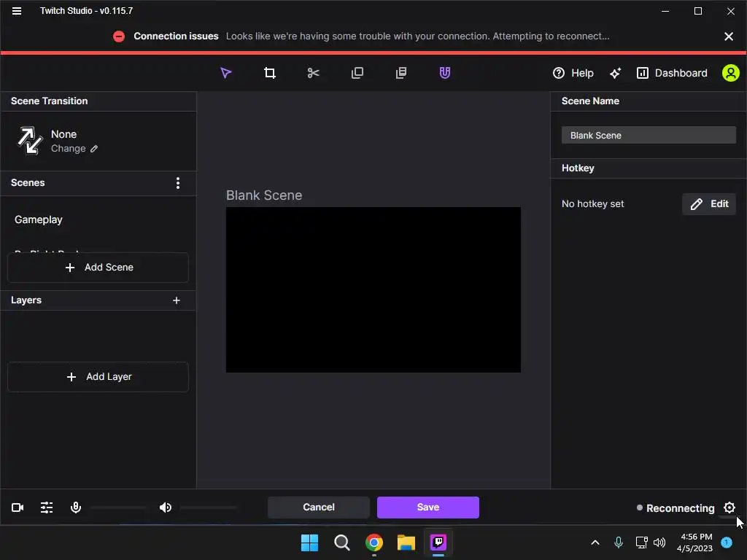Toggle the magnet snapping tool
This screenshot has width=747, height=560.
click(x=444, y=73)
